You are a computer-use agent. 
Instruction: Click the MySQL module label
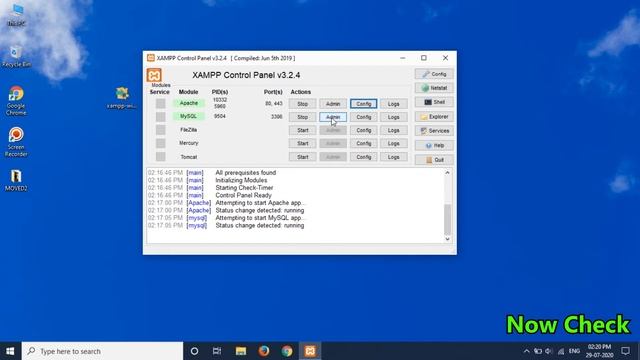(x=189, y=116)
